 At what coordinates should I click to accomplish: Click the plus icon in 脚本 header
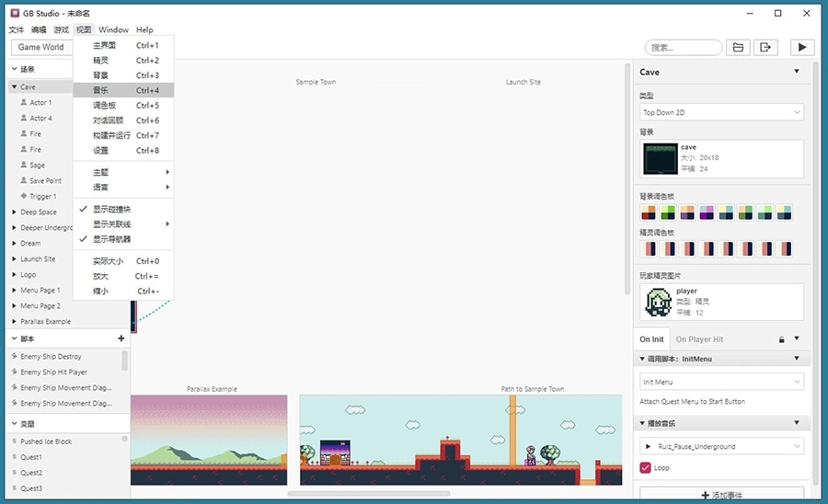121,338
